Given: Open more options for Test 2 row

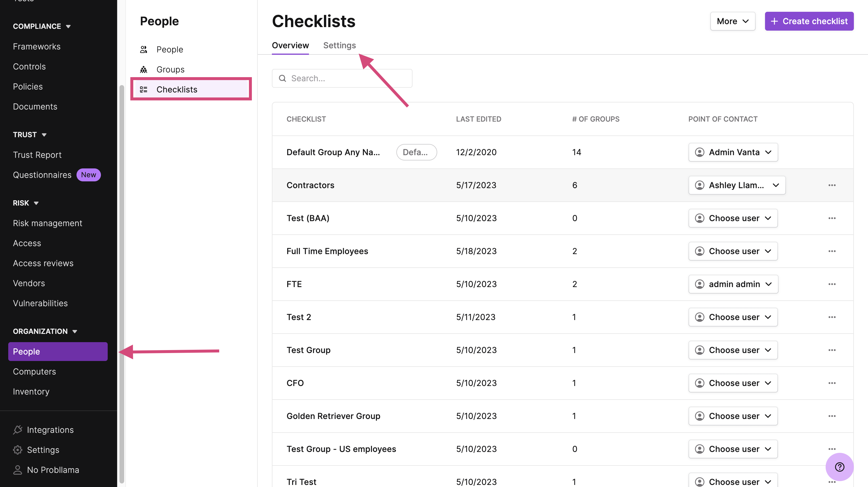Looking at the screenshot, I should [832, 317].
